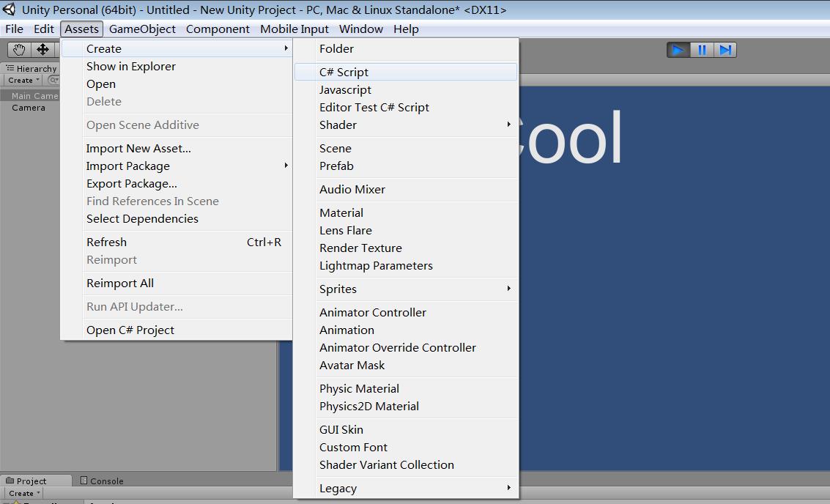Open the Component menu
This screenshot has width=830, height=504.
click(218, 29)
